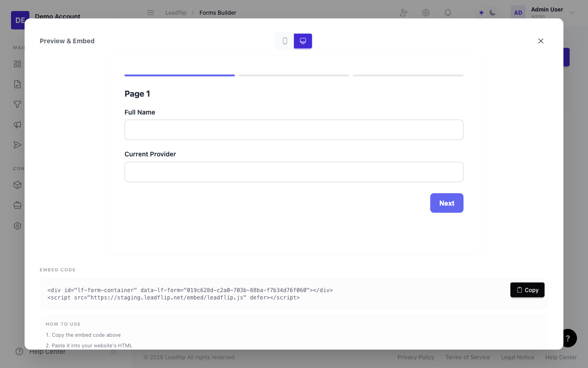The image size is (588, 368).
Task: Click the add user icon in header
Action: coord(404,13)
